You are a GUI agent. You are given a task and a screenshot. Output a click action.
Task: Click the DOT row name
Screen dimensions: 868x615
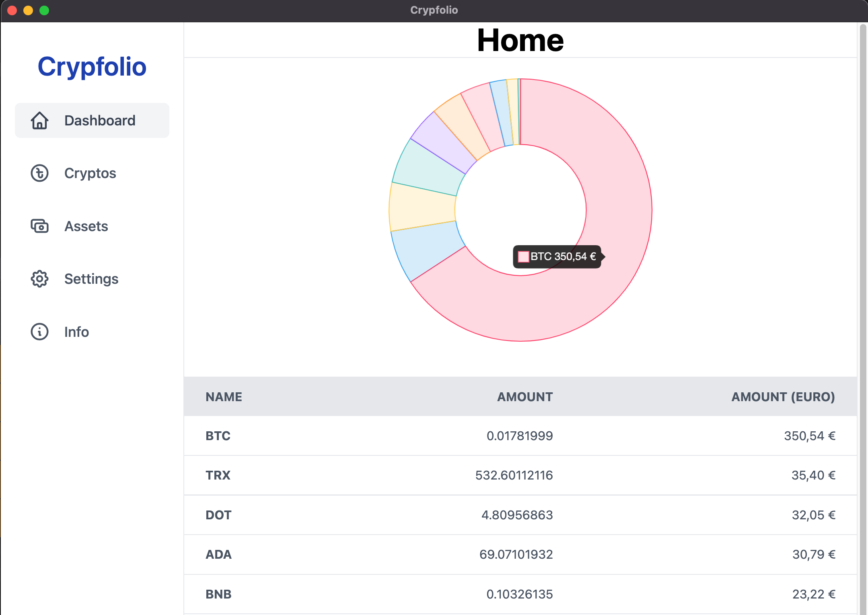[218, 515]
